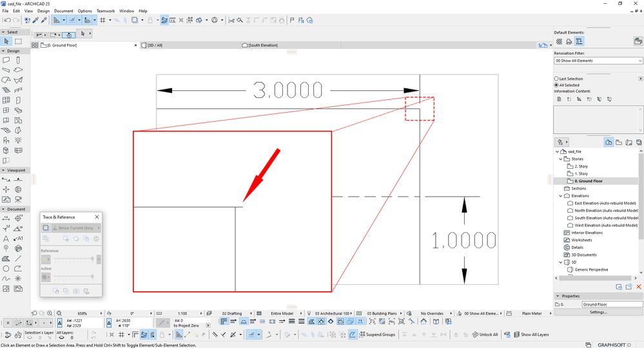Activate the Slab tool
The height and width of the screenshot is (348, 644).
click(18, 70)
